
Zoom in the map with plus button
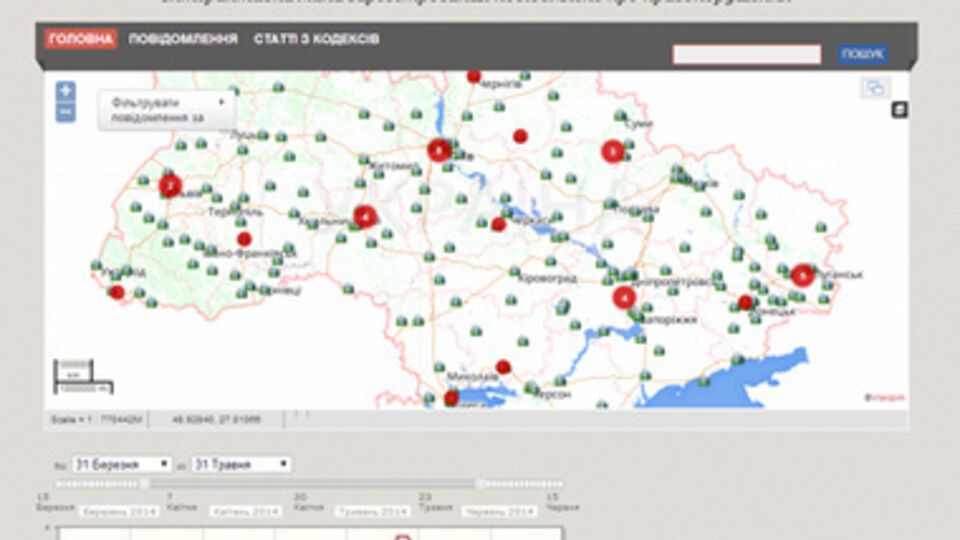65,91
